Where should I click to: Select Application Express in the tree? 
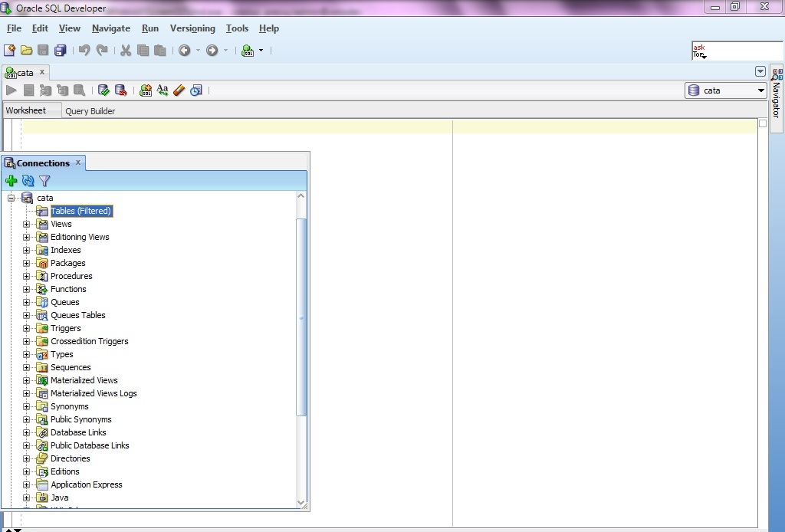[x=86, y=484]
